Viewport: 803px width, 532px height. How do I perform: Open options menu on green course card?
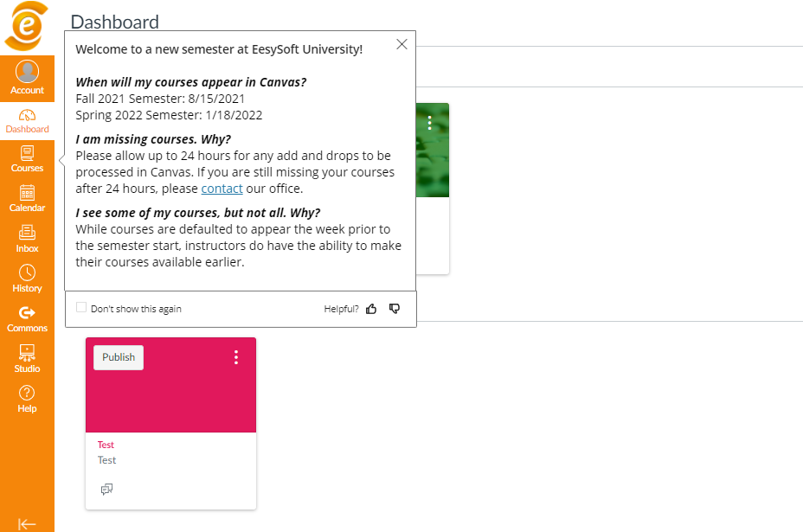tap(429, 123)
